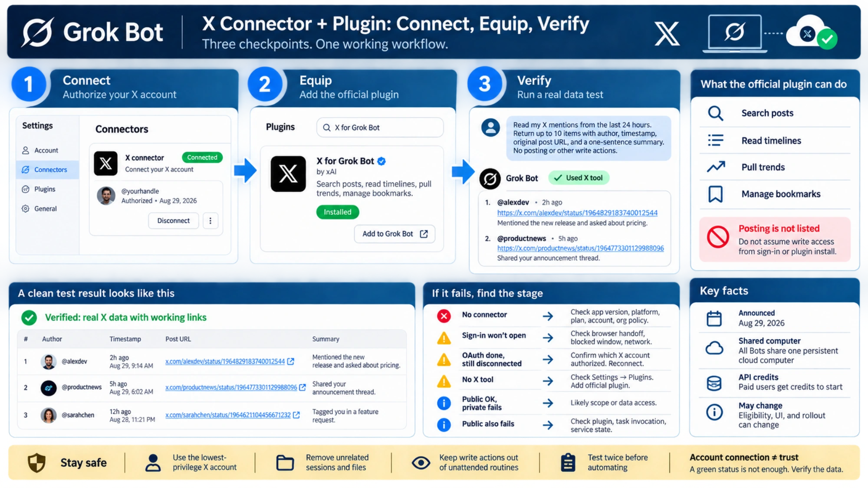The height and width of the screenshot is (488, 868).
Task: Open the alexdev status link in chat reply
Action: pos(577,213)
